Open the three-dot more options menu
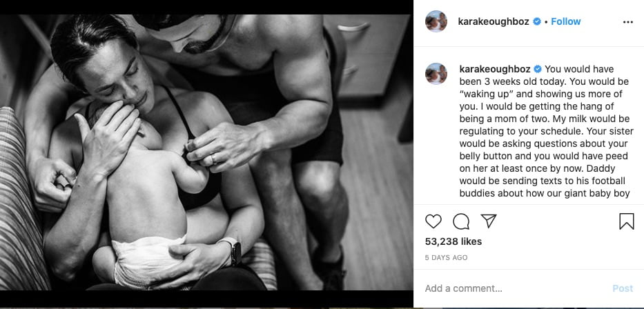Viewport: 644px width, 309px height. pos(628,22)
